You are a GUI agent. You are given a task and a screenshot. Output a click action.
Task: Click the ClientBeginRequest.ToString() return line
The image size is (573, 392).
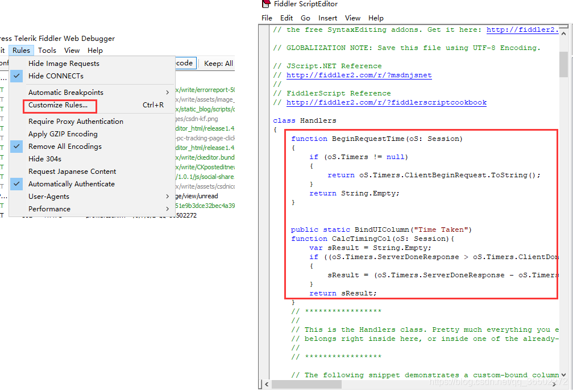(434, 176)
